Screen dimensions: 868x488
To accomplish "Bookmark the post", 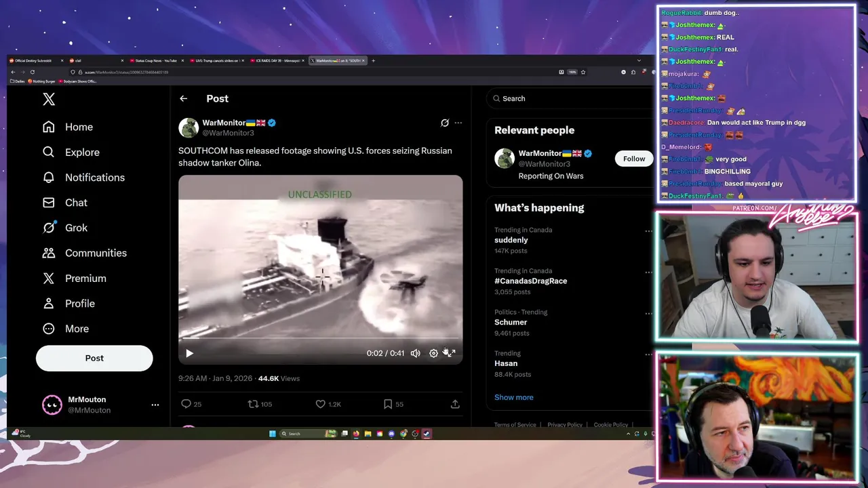I will [x=388, y=404].
